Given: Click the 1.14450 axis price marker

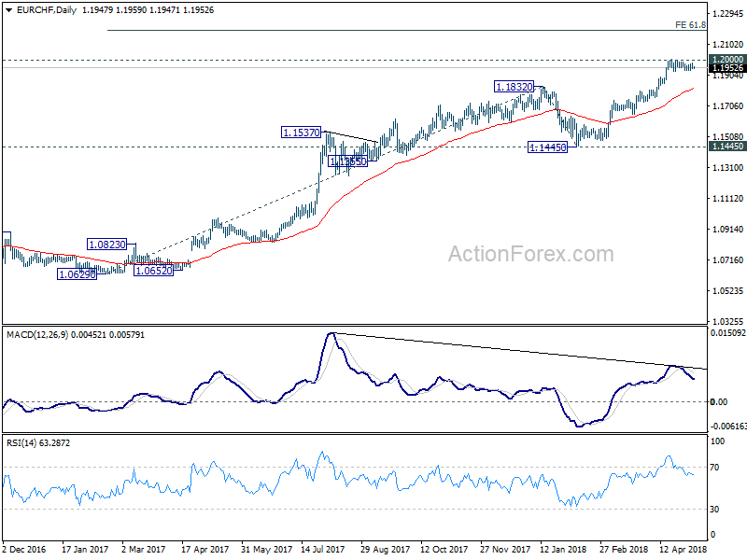Looking at the screenshot, I should tap(727, 147).
